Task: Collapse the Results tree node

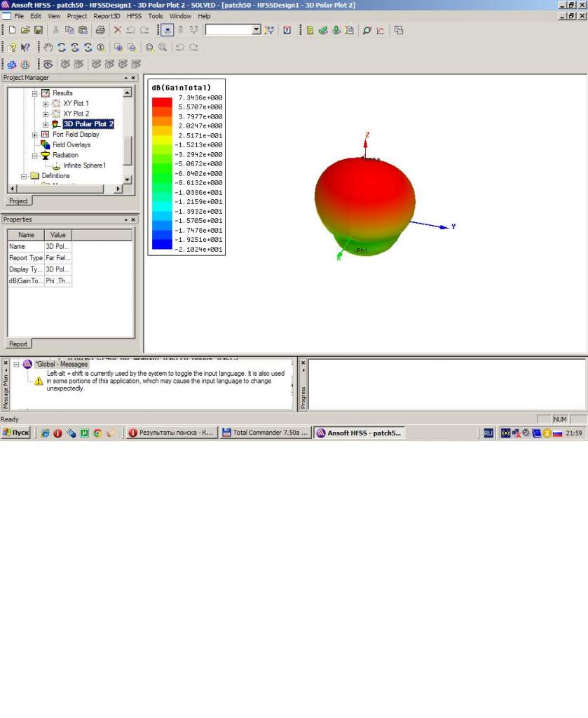Action: [x=35, y=93]
